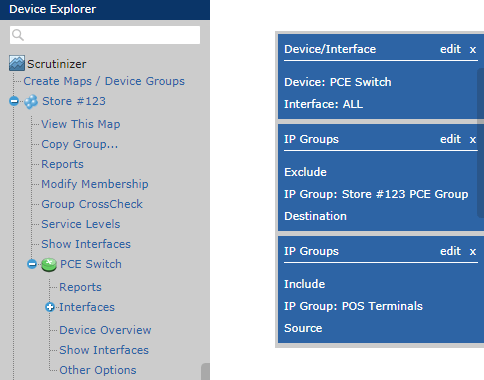
Task: Remove the Device/Interface filter with x
Action: [473, 50]
